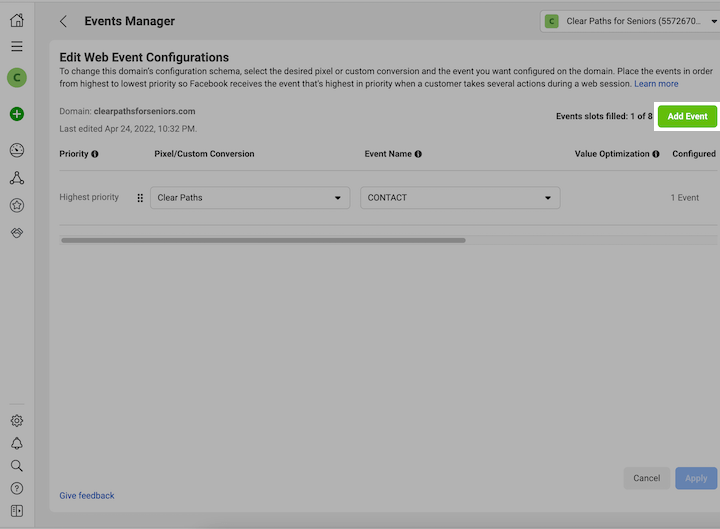Click the search magnifier icon
Screen dimensions: 720x529
17,466
